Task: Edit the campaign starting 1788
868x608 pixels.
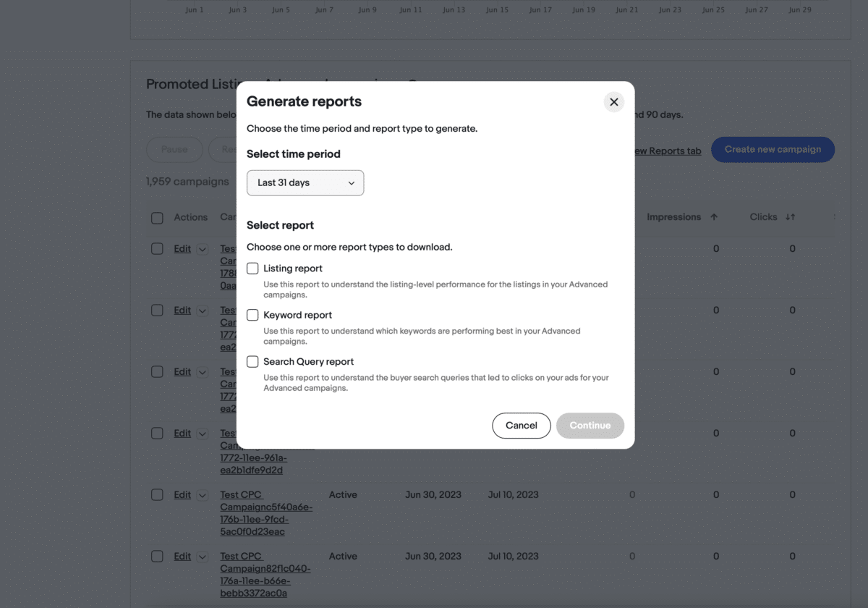Action: (x=182, y=249)
